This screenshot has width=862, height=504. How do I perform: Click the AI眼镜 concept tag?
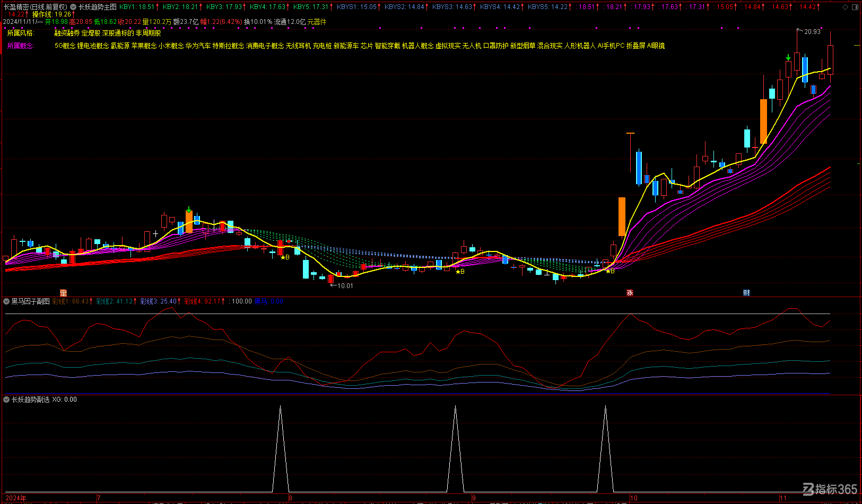pyautogui.click(x=656, y=46)
